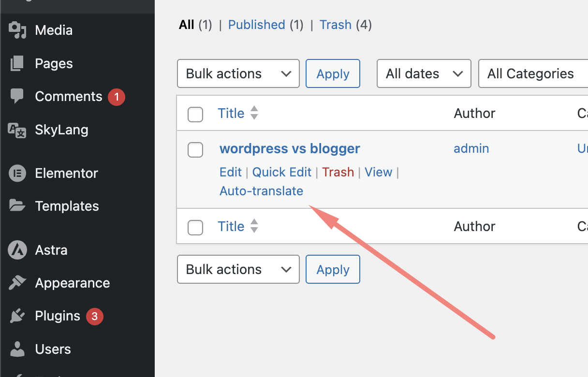Viewport: 588px width, 377px height.
Task: Click the Elementor logo icon
Action: 17,173
